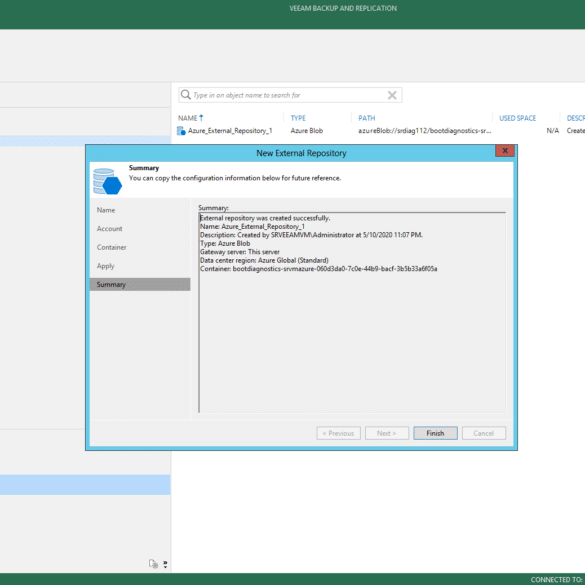Screen dimensions: 585x585
Task: Click the 'External repository was created successfully' line
Action: 265,218
